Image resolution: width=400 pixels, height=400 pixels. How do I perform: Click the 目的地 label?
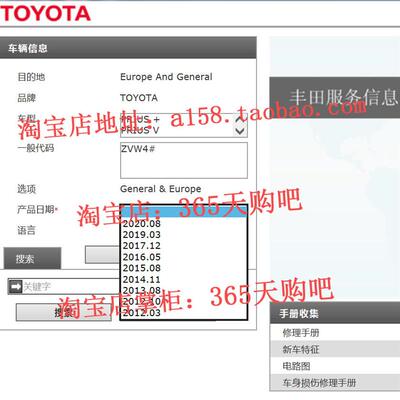click(31, 77)
